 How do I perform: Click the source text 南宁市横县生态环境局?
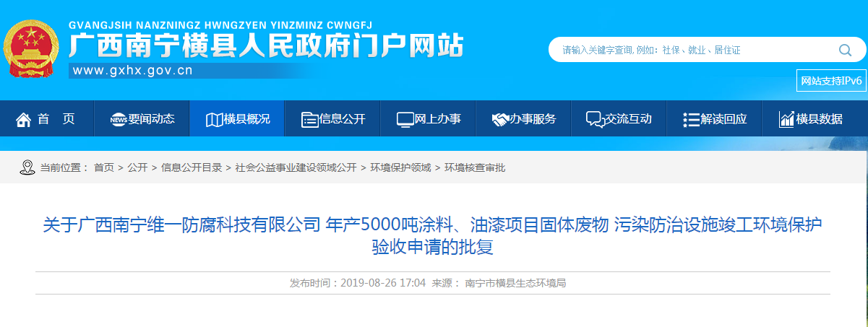click(515, 283)
